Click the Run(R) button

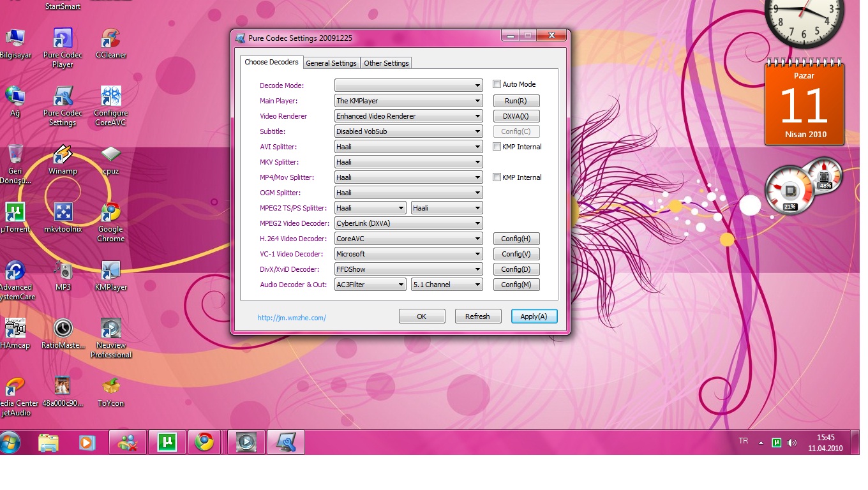[516, 101]
